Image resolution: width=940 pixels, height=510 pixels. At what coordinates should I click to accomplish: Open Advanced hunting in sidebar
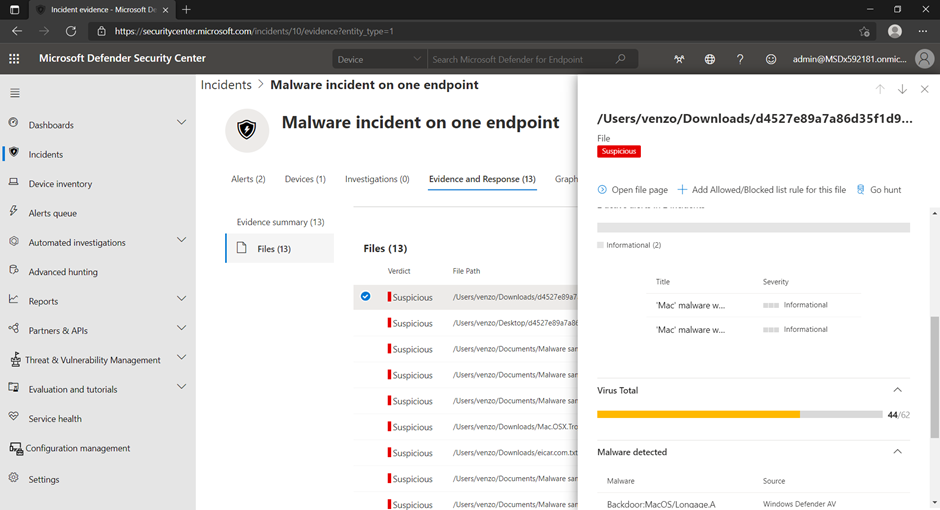click(x=63, y=271)
